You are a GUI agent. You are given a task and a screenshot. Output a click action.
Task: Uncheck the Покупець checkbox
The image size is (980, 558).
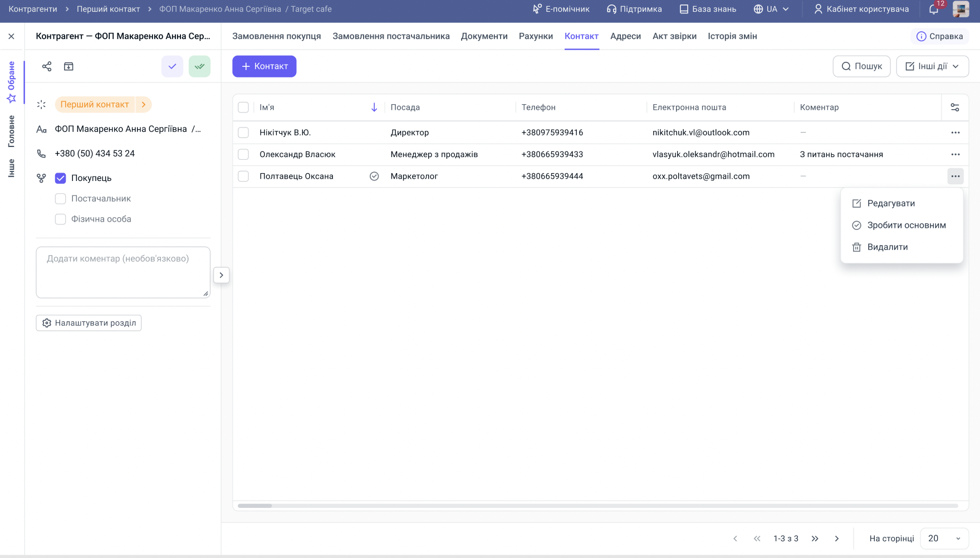[61, 178]
